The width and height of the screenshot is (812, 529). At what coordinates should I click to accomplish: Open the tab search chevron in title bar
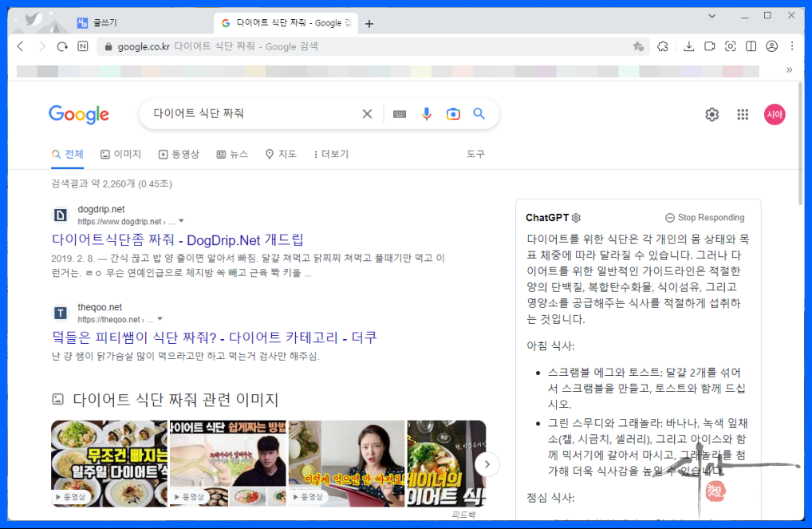click(x=712, y=16)
